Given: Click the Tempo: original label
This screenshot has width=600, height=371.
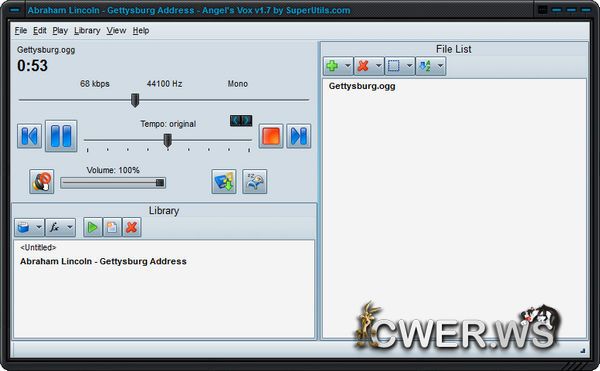Looking at the screenshot, I should 168,124.
